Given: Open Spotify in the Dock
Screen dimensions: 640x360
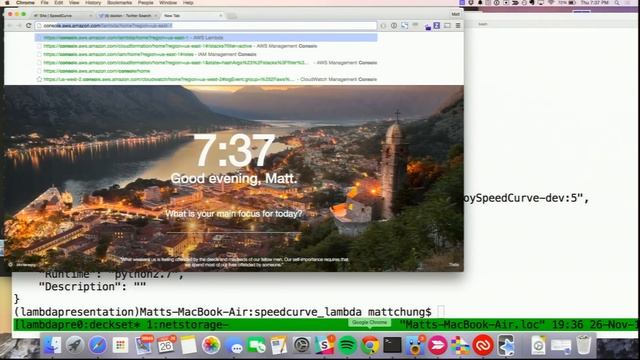Looking at the screenshot, I should 347,345.
